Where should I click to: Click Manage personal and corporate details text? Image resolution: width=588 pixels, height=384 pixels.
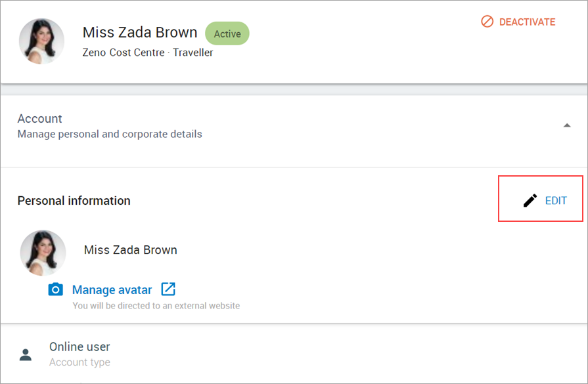(110, 134)
